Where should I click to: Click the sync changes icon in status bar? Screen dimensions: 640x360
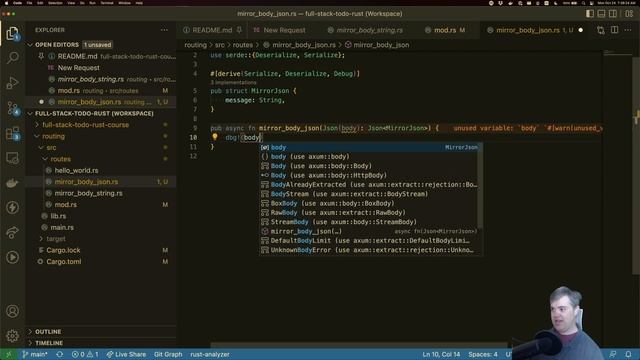pos(60,354)
